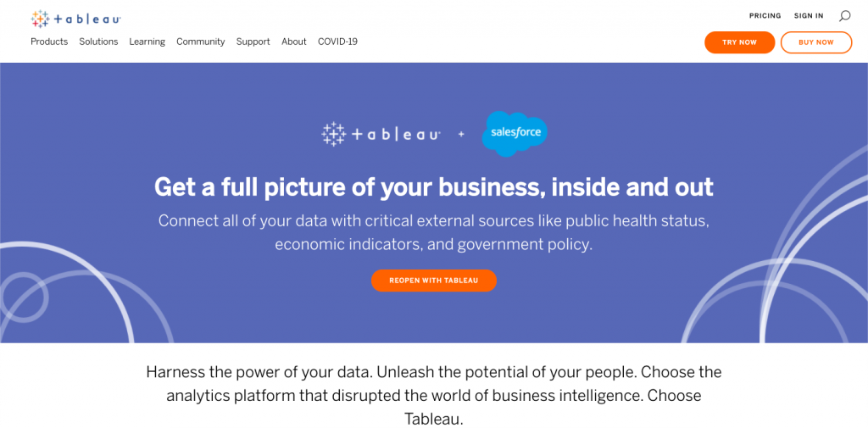This screenshot has width=868, height=428.
Task: Click Reopen With Tableau button
Action: pos(434,281)
